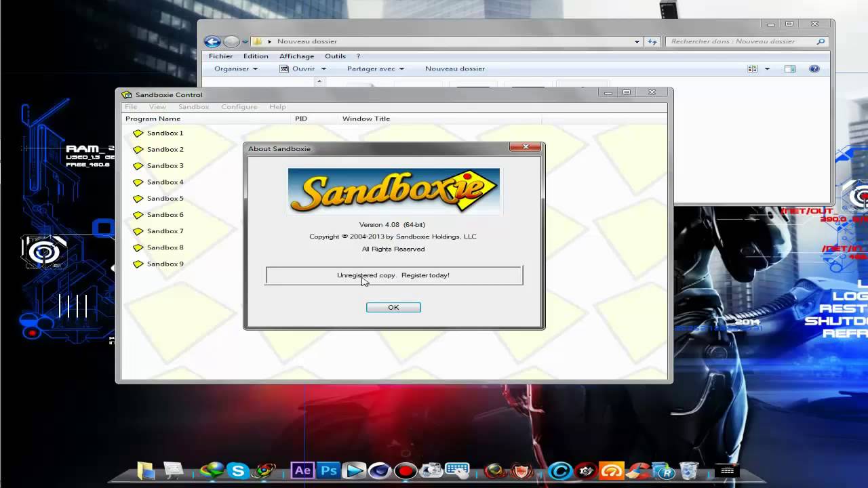Open the Fichier menu in Explorer
The height and width of the screenshot is (488, 868).
[x=220, y=56]
